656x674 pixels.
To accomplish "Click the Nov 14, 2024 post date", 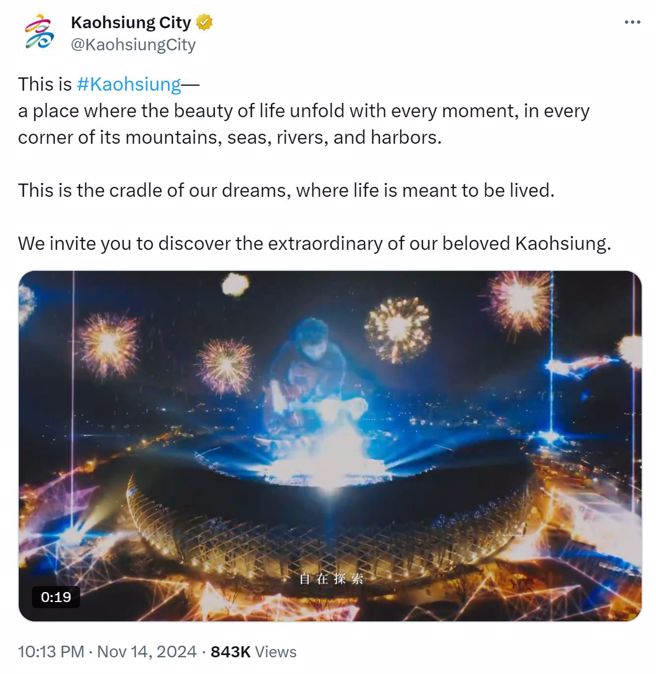I will 147,651.
